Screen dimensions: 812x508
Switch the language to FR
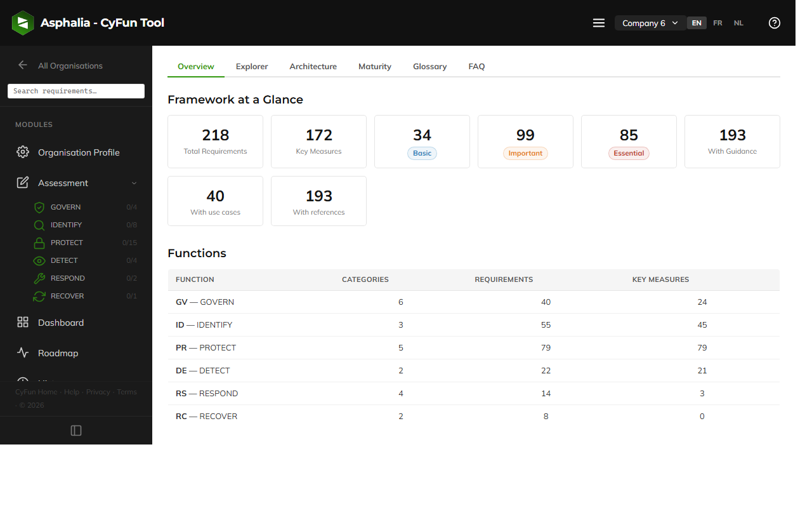point(717,23)
